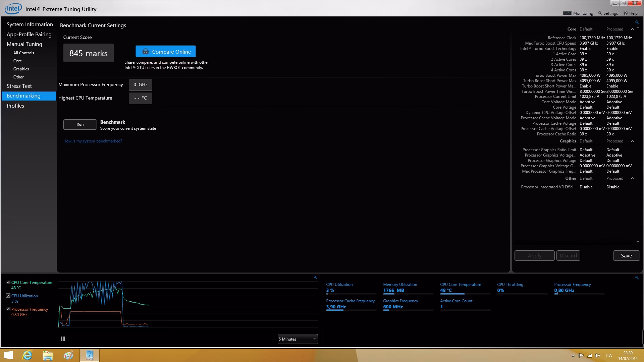Open Action Center flag icon

(581, 356)
